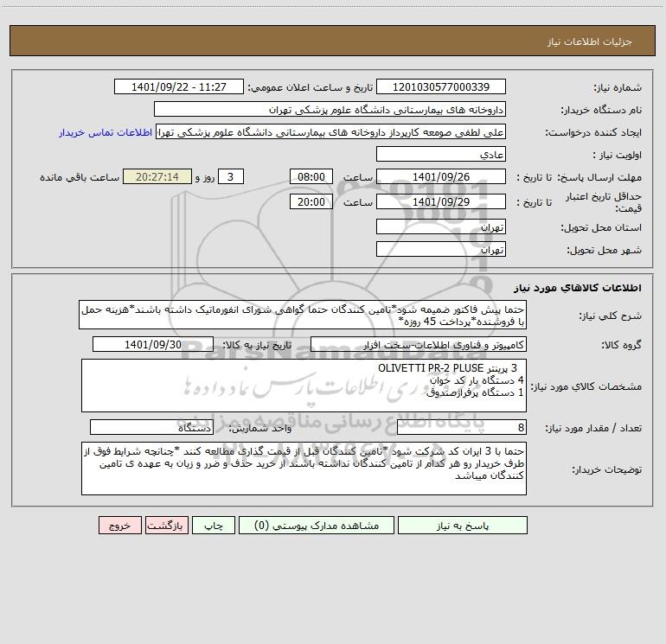Click the response deadline date 1401/09/26
Image resolution: width=666 pixels, height=644 pixels.
pyautogui.click(x=441, y=177)
